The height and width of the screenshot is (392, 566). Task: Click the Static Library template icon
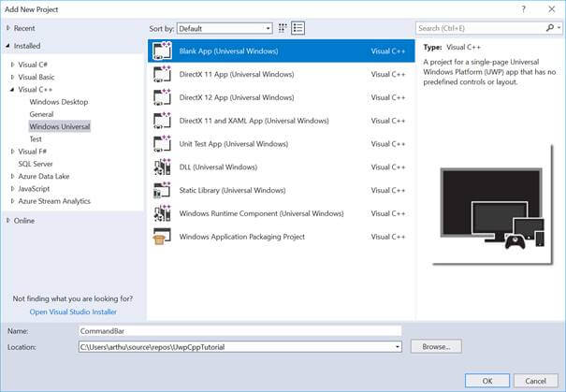pos(162,190)
